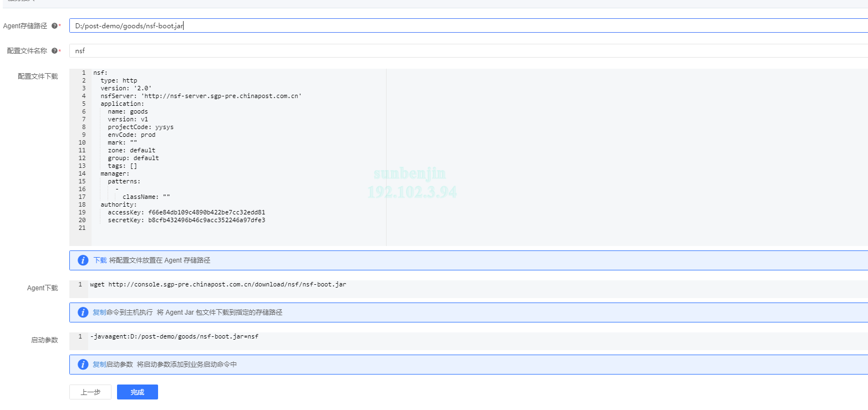Image resolution: width=868 pixels, height=410 pixels.
Task: Click the -javaagent line in 启动参数 box
Action: point(174,336)
